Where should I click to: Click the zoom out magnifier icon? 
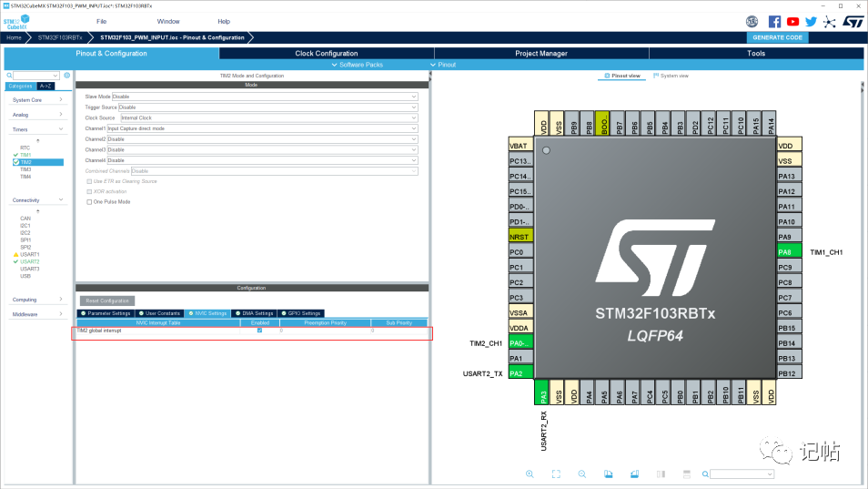click(581, 474)
